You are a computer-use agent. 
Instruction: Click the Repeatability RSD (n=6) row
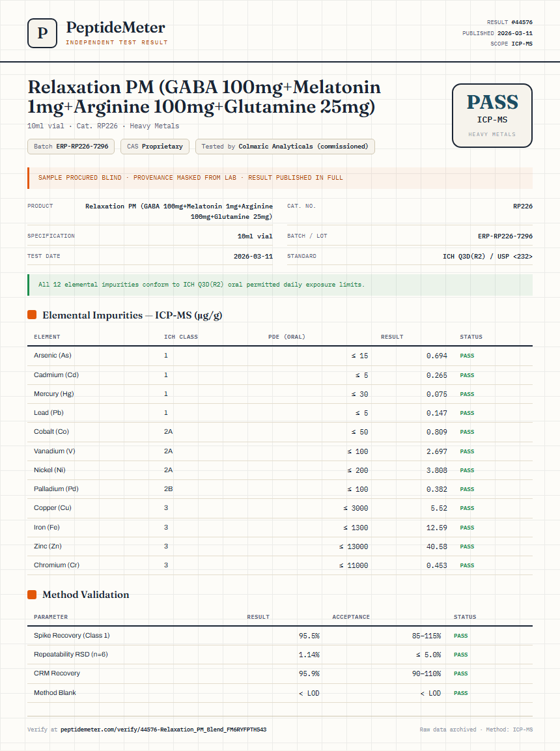pos(280,654)
